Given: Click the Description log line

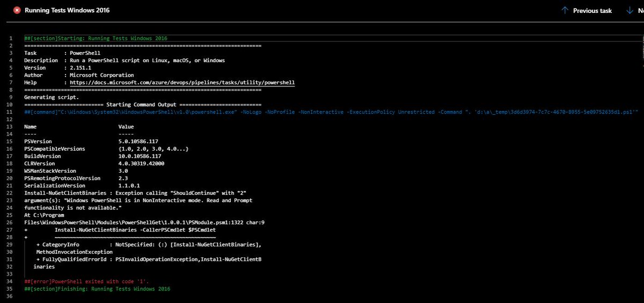Looking at the screenshot, I should tap(125, 61).
